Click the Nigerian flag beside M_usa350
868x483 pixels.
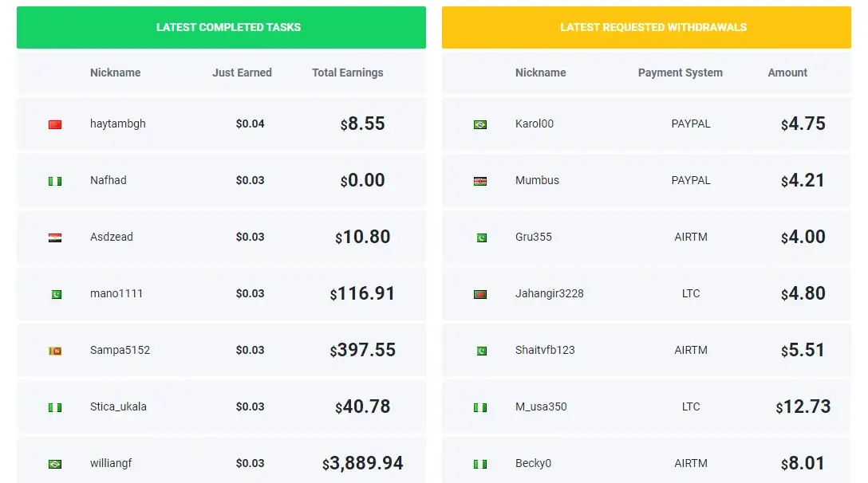click(480, 407)
